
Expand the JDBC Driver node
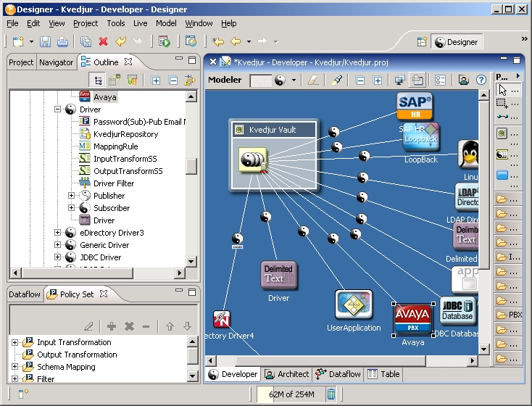(58, 257)
